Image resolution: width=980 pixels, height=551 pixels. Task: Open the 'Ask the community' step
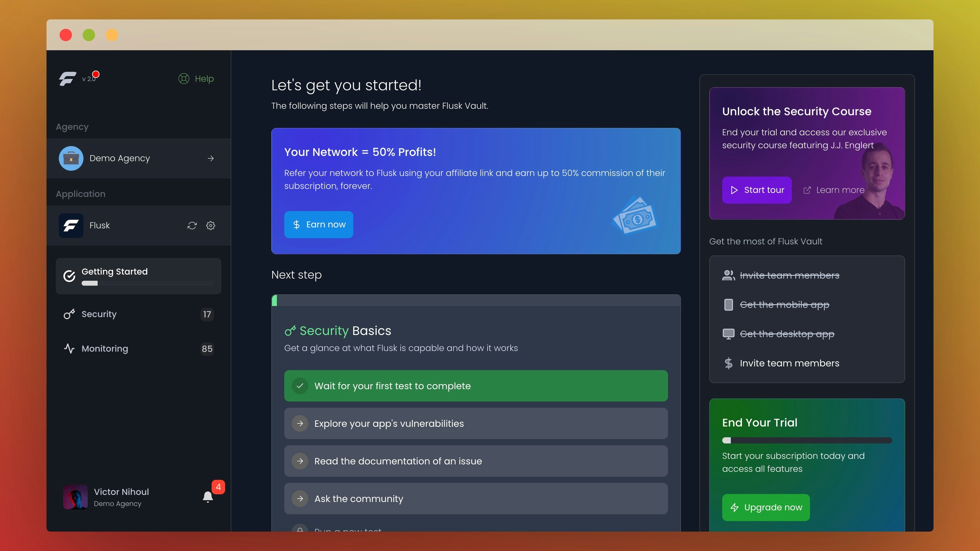(x=476, y=499)
